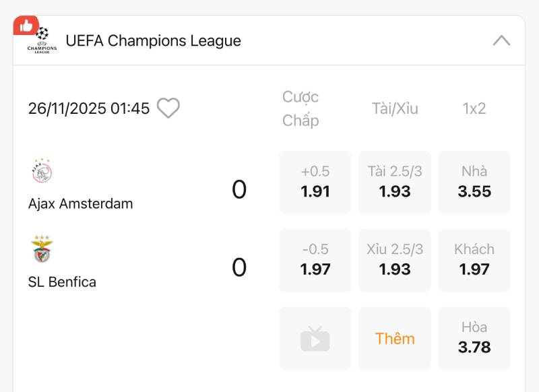Select Benfica -0.5 handicap odds 1.97

pos(315,261)
